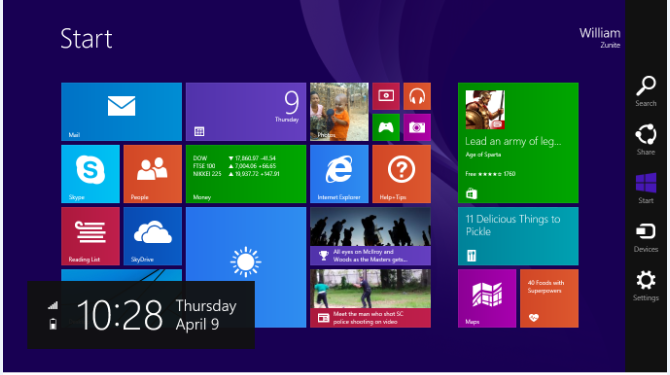670x375 pixels.
Task: Click the battery icon in clock overlay
Action: (53, 324)
